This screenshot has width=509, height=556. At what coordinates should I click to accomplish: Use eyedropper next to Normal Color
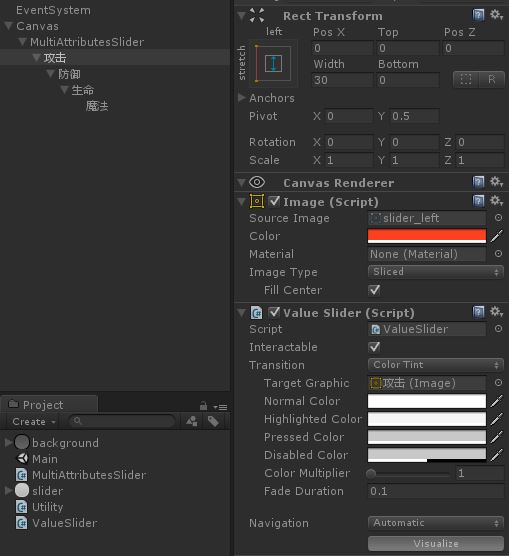497,401
